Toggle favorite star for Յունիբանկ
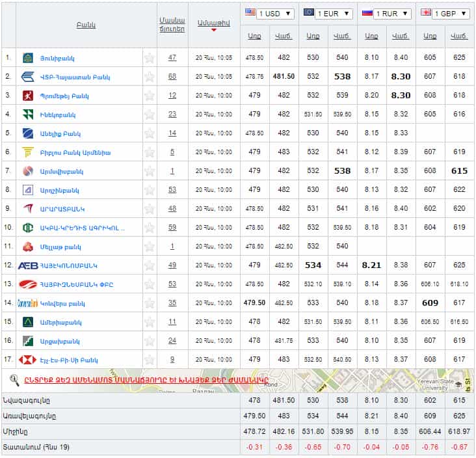 click(x=150, y=58)
